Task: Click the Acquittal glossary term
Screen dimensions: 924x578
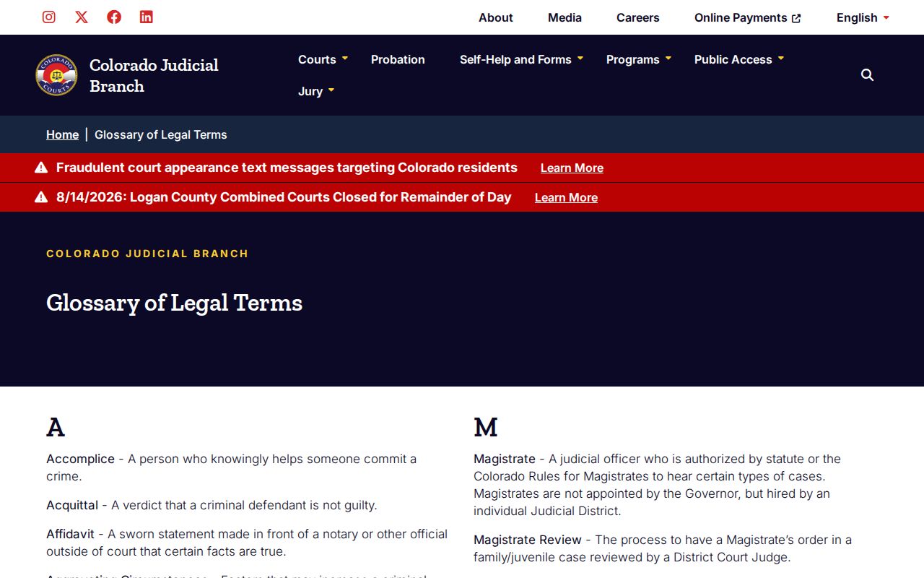Action: pyautogui.click(x=72, y=505)
